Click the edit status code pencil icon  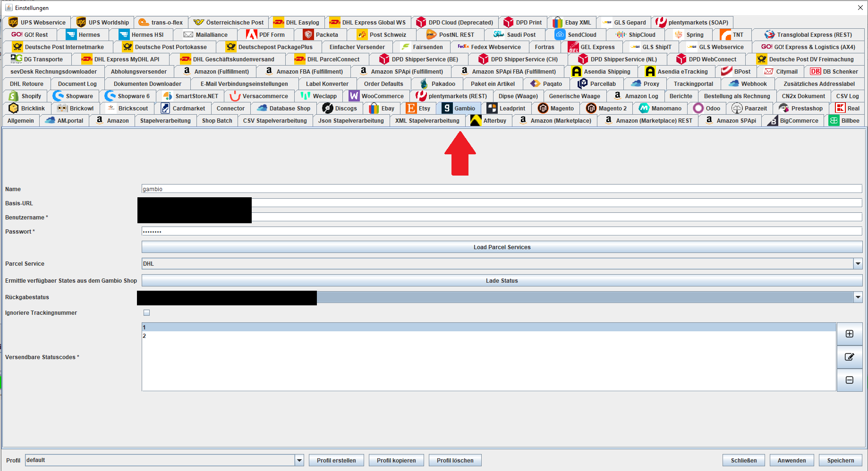pyautogui.click(x=849, y=357)
